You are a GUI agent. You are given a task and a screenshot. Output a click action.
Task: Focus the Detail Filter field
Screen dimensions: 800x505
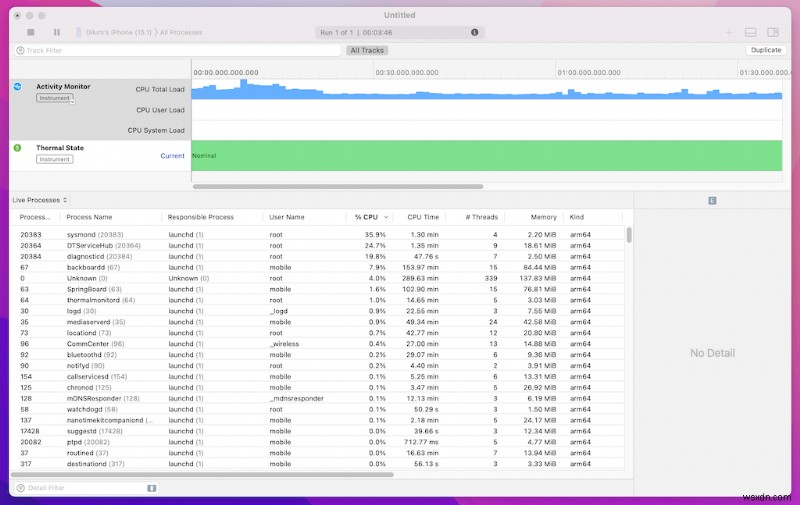point(86,488)
